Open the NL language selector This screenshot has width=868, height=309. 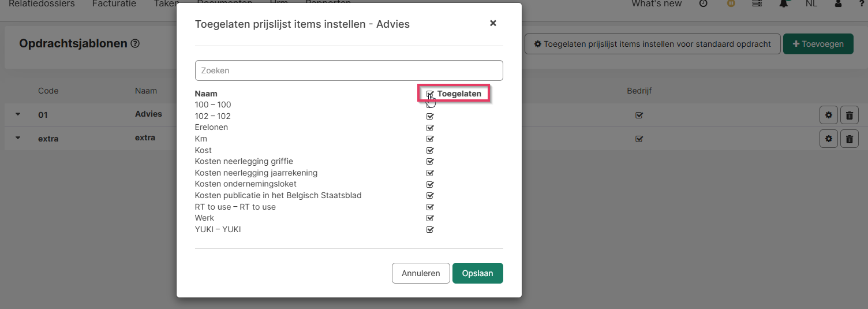coord(811,3)
